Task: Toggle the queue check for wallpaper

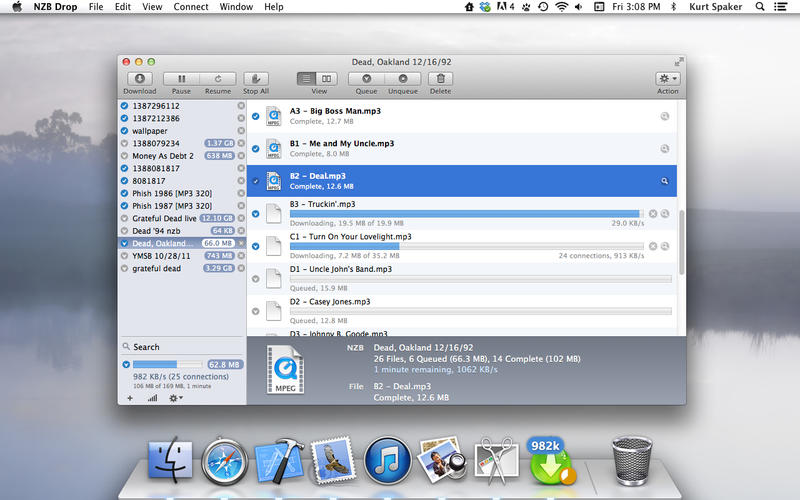Action: tap(124, 131)
